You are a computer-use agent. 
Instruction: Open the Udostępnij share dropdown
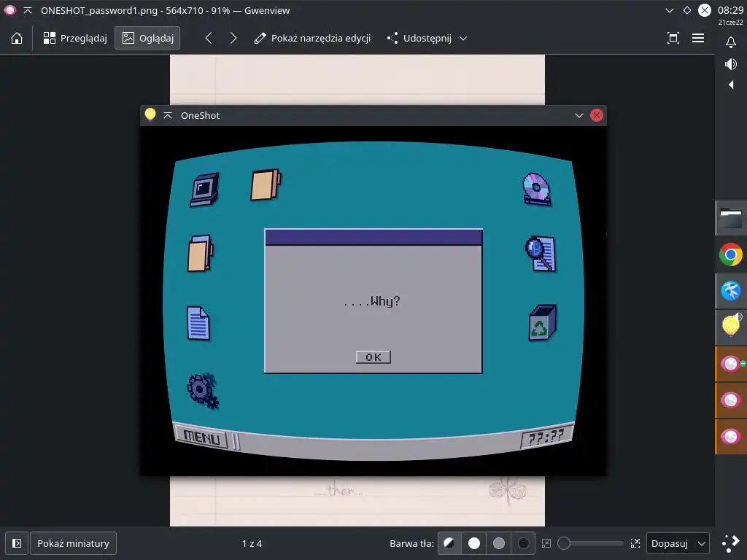(x=427, y=38)
